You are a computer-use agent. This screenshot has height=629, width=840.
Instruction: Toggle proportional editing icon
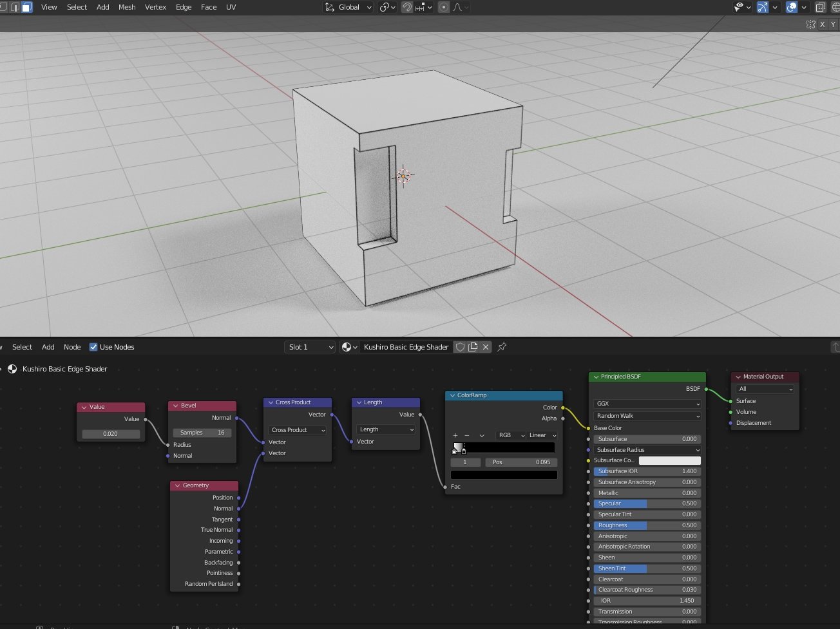[443, 7]
